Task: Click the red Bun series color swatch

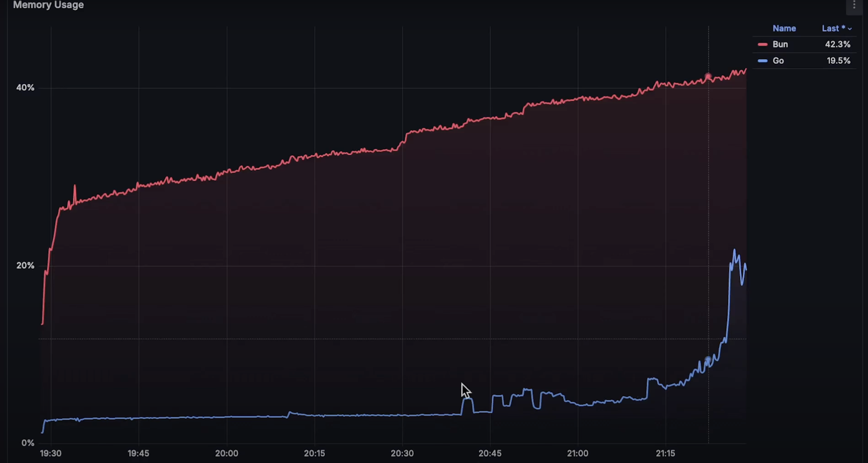Action: (762, 45)
